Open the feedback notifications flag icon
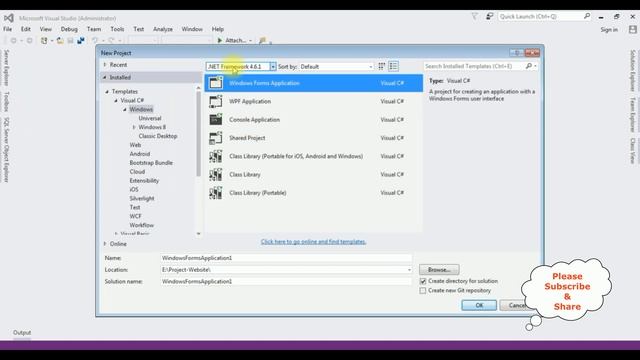Viewport: 640px width, 360px height. 474,16
